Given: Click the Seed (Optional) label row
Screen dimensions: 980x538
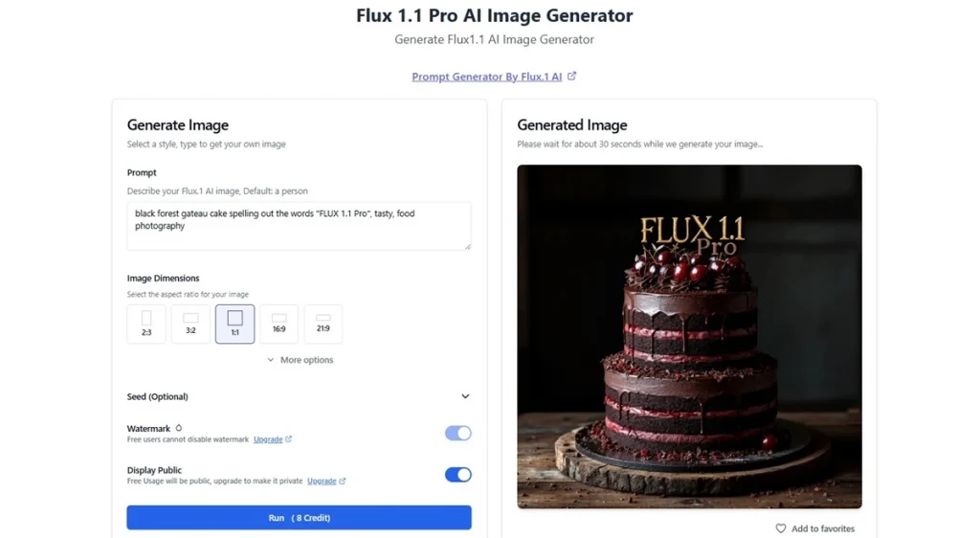Looking at the screenshot, I should click(299, 396).
